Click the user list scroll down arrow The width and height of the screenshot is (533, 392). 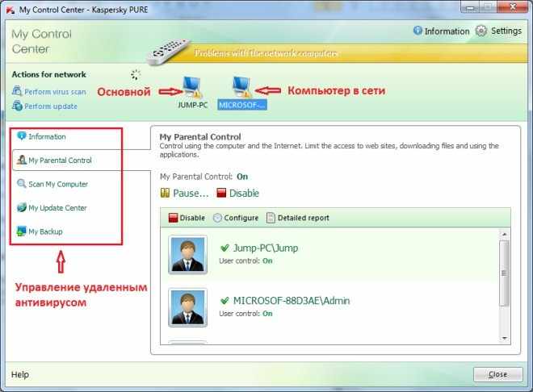click(505, 338)
